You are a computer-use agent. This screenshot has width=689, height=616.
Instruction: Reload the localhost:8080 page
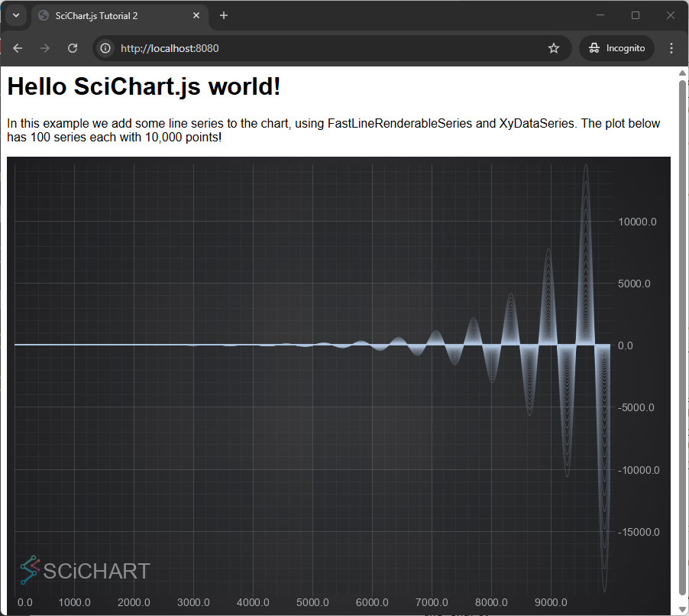point(72,47)
